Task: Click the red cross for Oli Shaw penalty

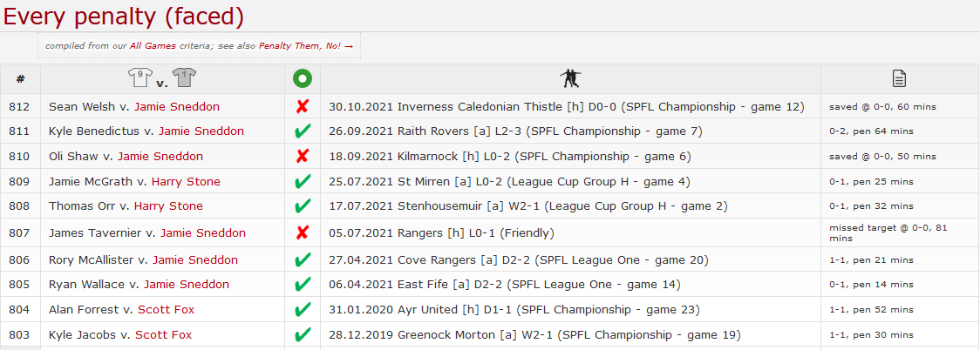Action: tap(303, 156)
